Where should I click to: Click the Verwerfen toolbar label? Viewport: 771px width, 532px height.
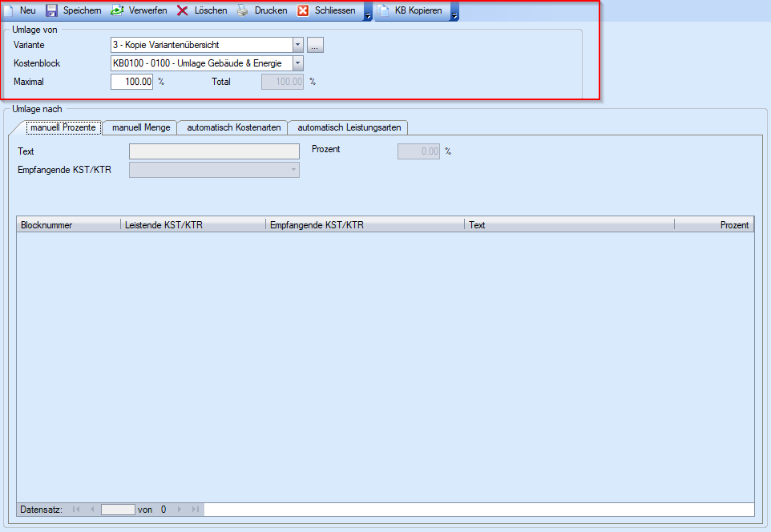pyautogui.click(x=147, y=10)
